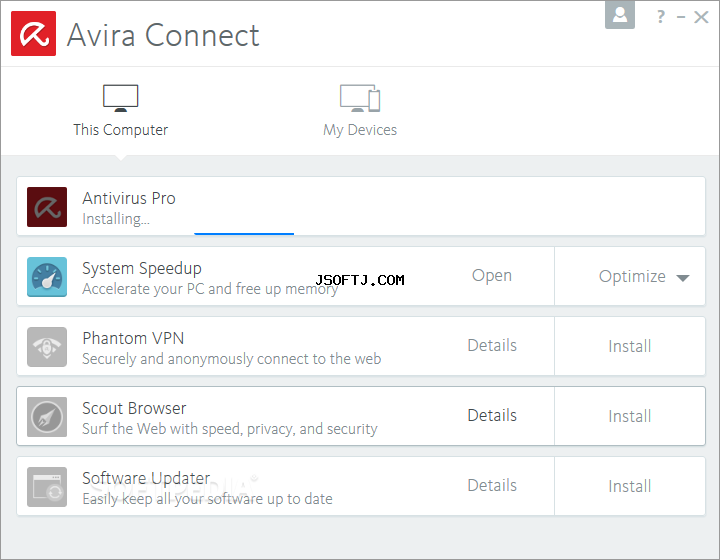The width and height of the screenshot is (720, 560).
Task: Install Phantom VPN
Action: [x=630, y=346]
